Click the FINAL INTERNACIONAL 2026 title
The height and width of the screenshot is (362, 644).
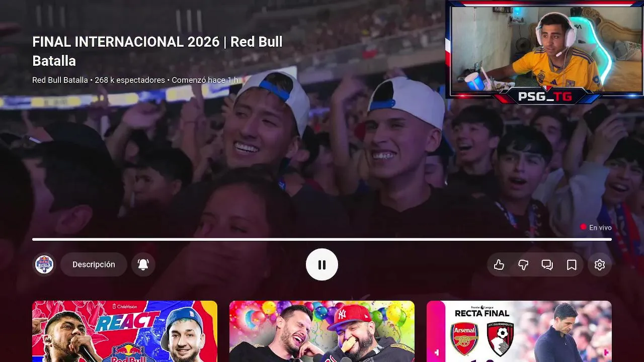(x=157, y=51)
